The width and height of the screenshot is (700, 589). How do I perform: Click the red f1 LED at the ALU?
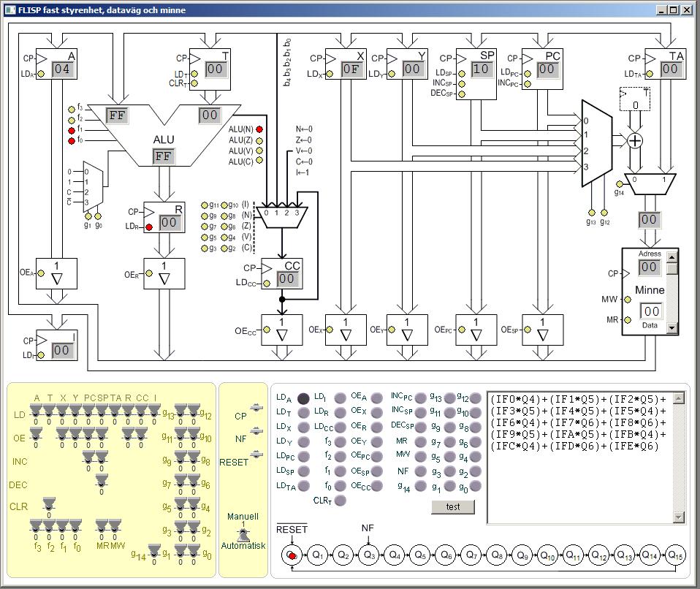click(x=72, y=130)
